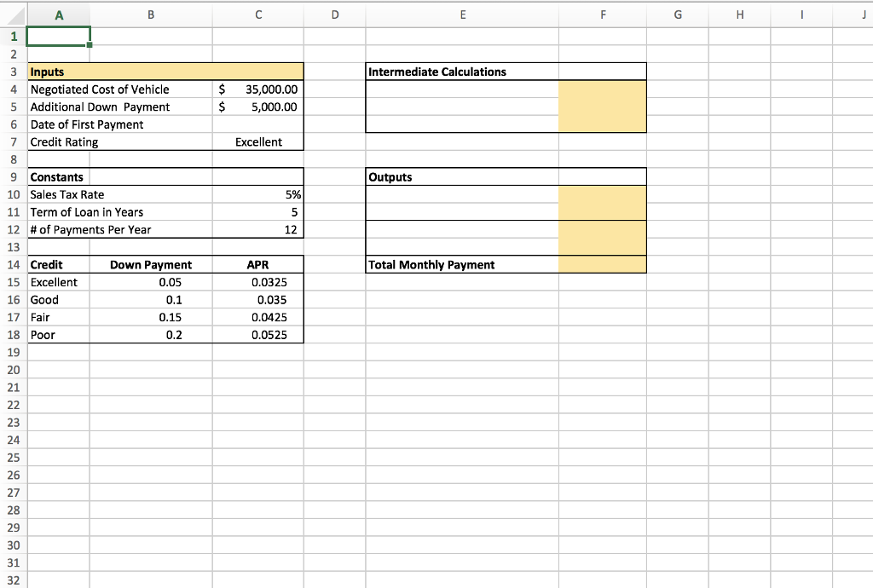Select the value 12 payments per year
873x588 pixels.
[258, 230]
